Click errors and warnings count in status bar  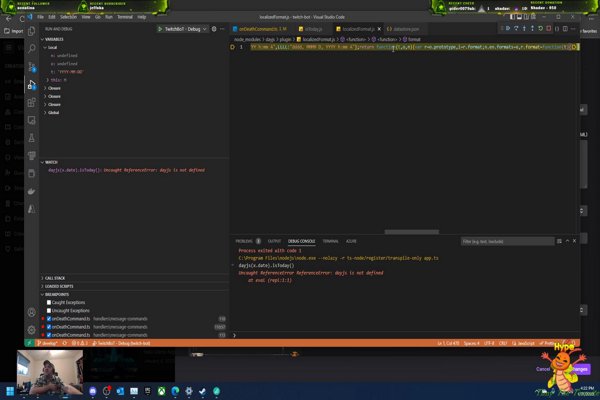point(80,343)
